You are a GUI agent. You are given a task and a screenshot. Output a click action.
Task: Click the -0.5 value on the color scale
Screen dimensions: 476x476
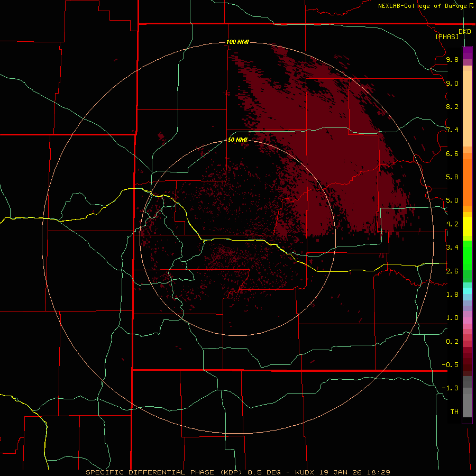[450, 365]
